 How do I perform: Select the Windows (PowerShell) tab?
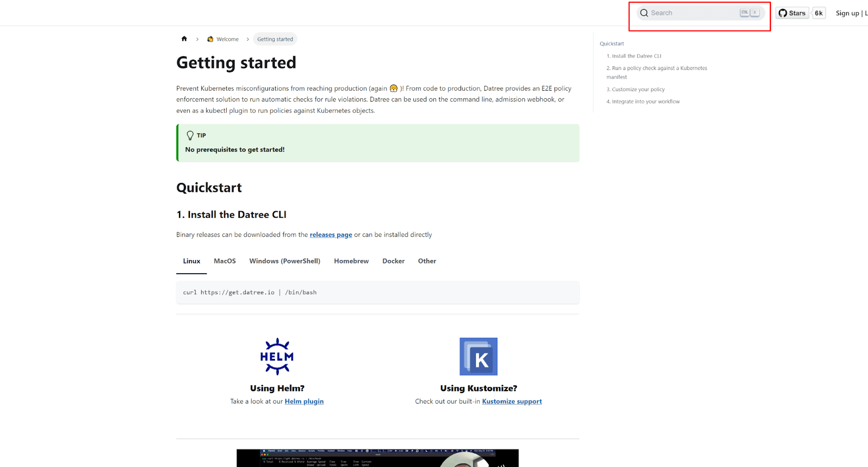click(x=285, y=261)
